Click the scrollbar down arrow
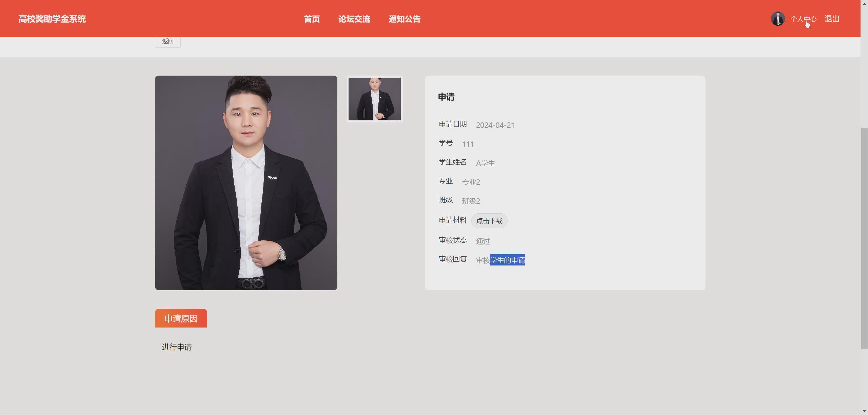Screen dimensions: 868x415 coord(864,411)
